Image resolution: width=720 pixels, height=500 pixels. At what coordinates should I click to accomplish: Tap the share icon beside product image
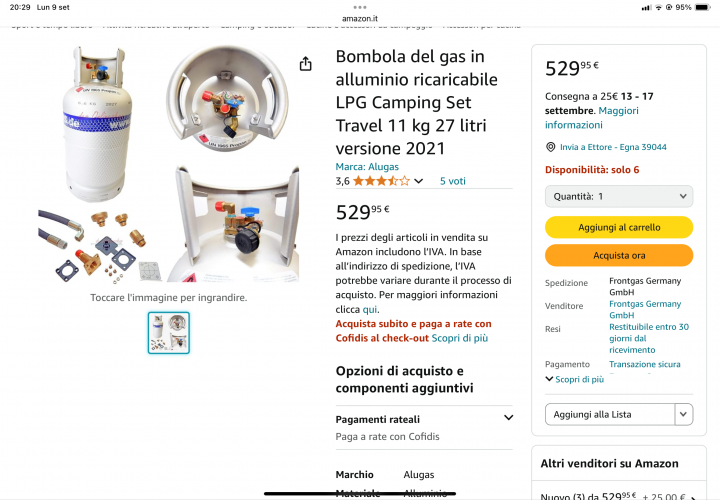click(x=305, y=63)
